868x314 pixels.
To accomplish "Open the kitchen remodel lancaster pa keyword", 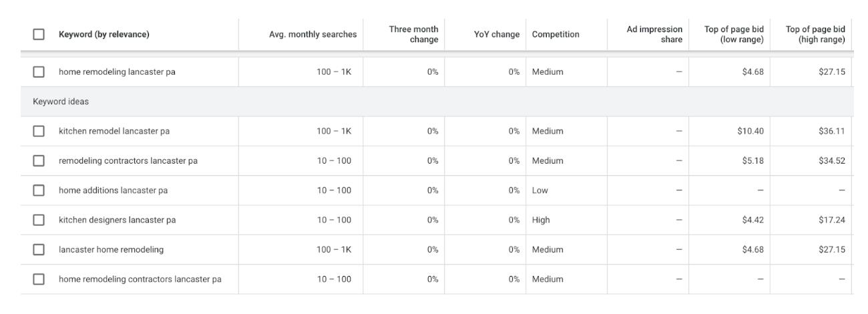I will coord(114,131).
